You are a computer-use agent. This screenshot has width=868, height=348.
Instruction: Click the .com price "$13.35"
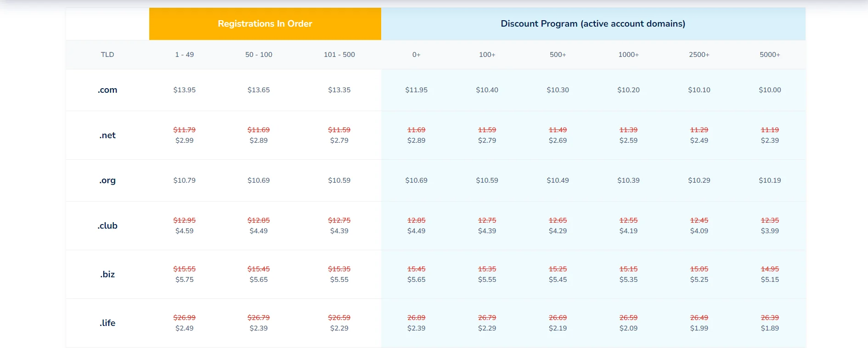(x=339, y=90)
